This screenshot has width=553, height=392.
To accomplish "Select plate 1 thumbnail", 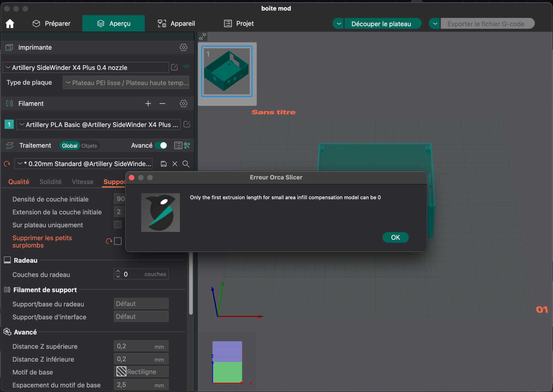I will click(227, 71).
